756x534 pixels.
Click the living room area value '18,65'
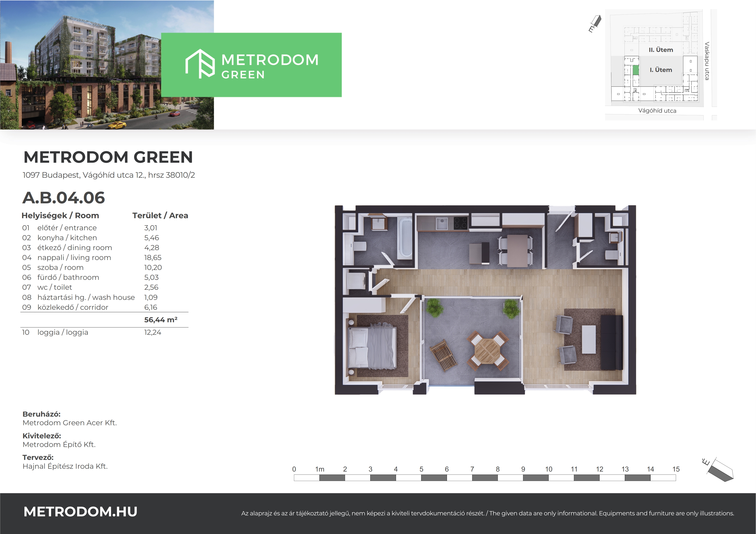tap(153, 258)
